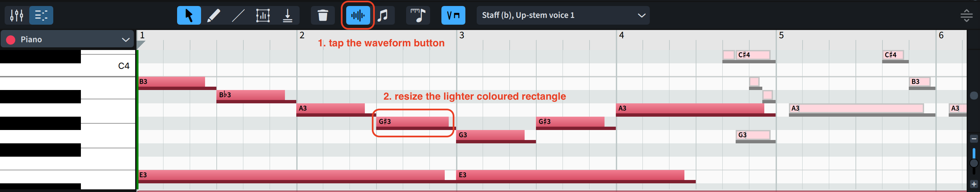The width and height of the screenshot is (980, 192).
Task: Select the G♯3 note in bar 2
Action: coord(412,122)
